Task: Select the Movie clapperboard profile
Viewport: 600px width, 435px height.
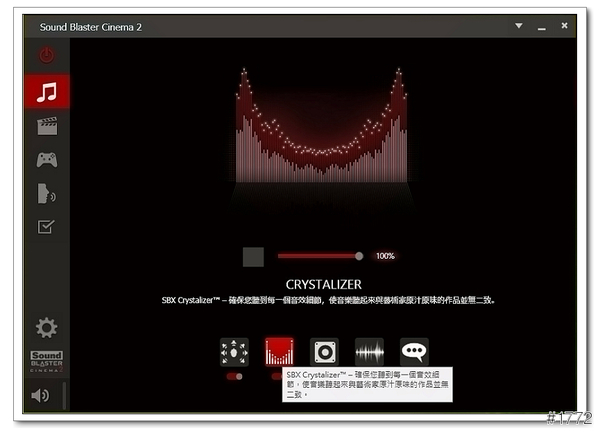Action: click(47, 126)
